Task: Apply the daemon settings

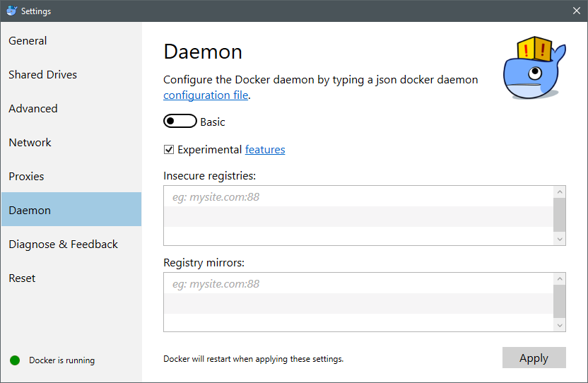Action: (534, 358)
